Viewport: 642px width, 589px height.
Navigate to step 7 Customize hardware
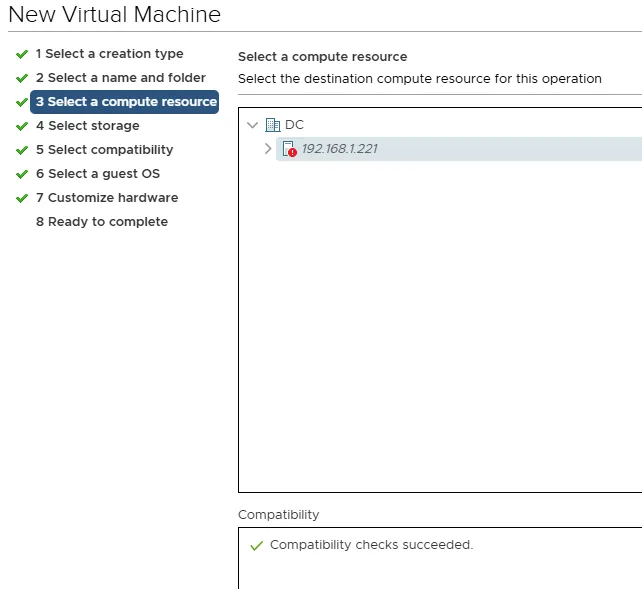106,198
